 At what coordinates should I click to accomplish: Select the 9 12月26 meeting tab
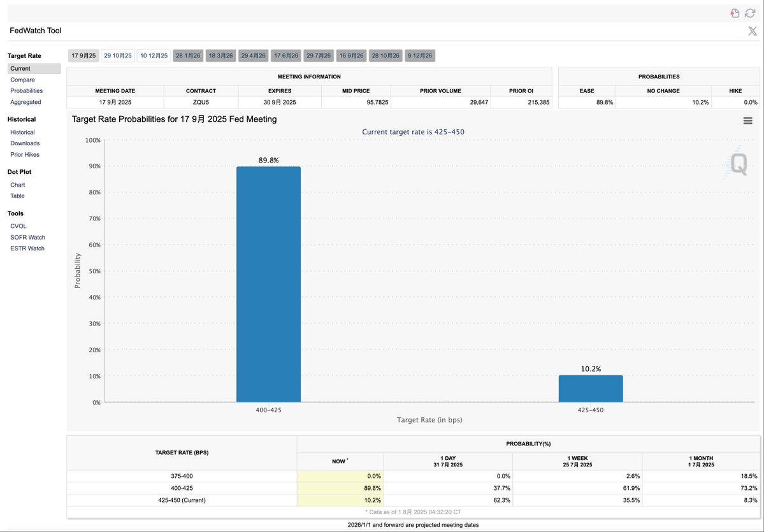(420, 55)
